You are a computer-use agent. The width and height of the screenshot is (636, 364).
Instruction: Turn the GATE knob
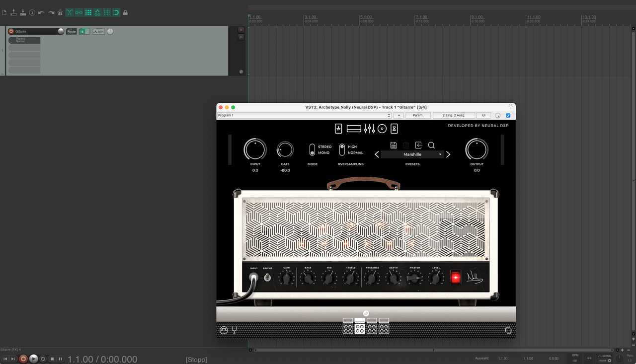[x=285, y=149]
